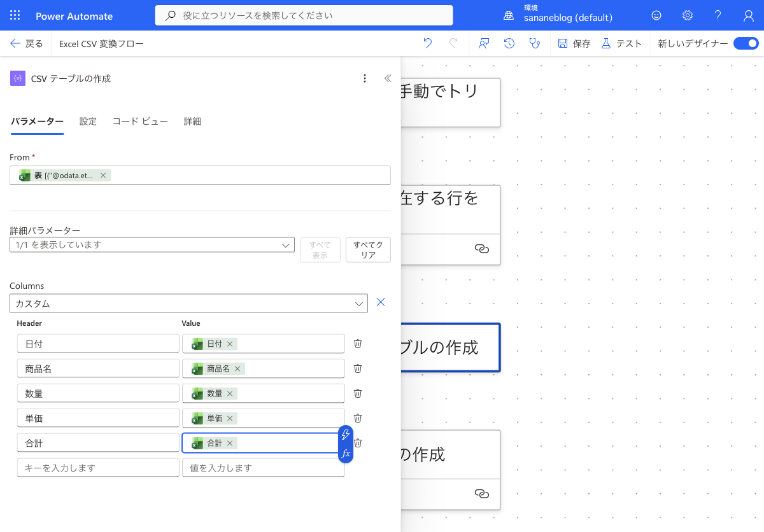Run the flow with テスト button

621,43
